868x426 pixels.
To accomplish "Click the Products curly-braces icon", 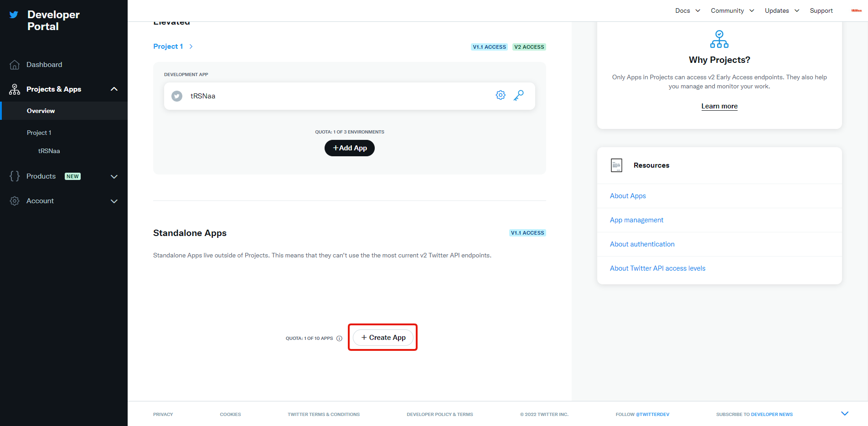I will [14, 176].
